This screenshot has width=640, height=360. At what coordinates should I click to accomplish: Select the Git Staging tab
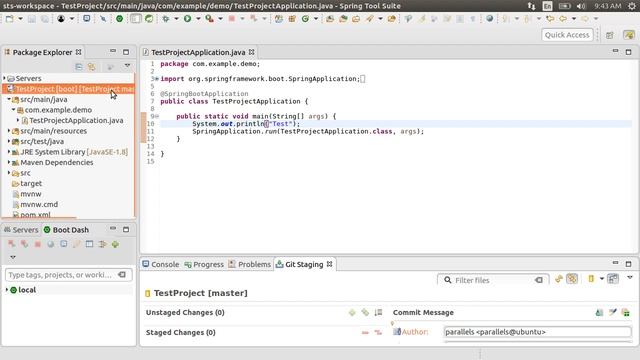pyautogui.click(x=304, y=264)
